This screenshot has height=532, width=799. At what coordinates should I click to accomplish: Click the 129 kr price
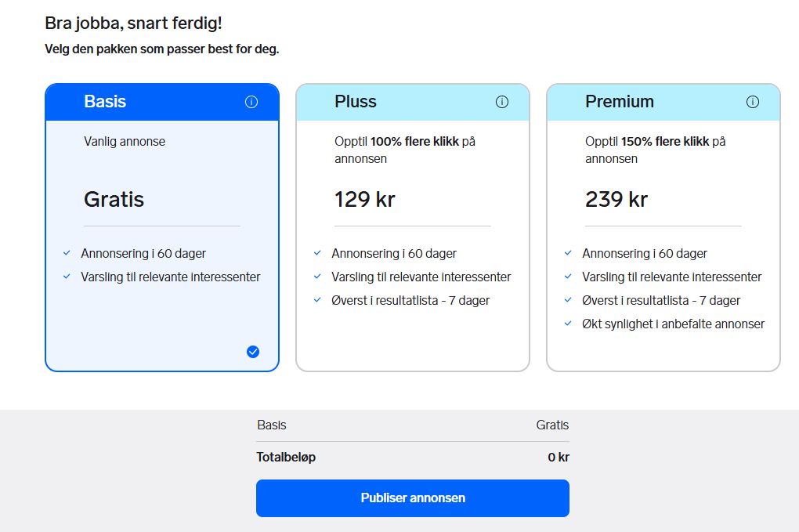[x=365, y=199]
